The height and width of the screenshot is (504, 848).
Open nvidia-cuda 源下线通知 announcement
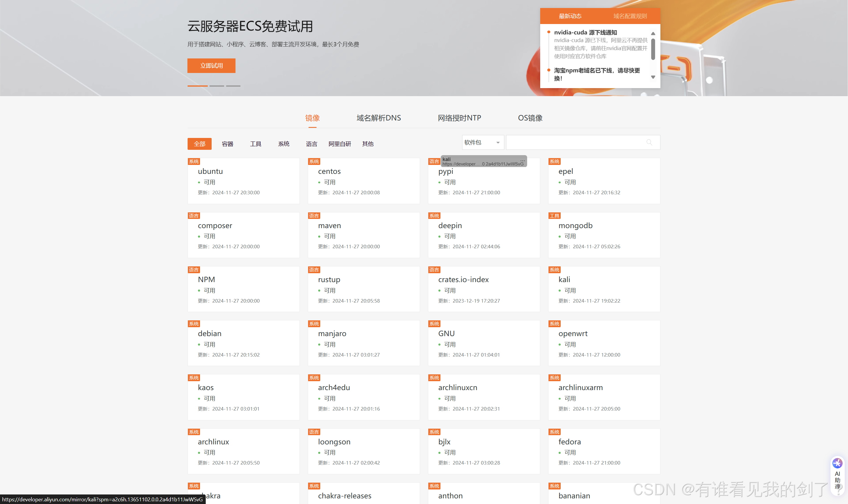point(585,32)
